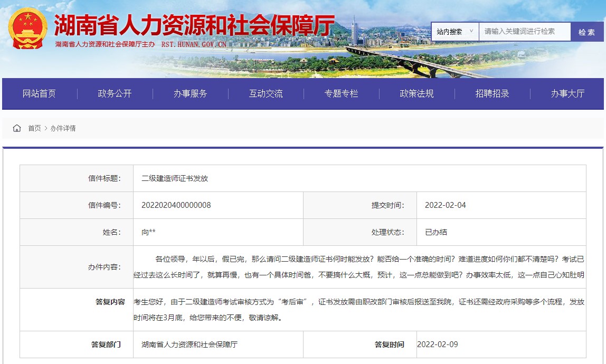Viewport: 606px width, 364px height.
Task: Open the 办事大厅 navigation item
Action: (568, 93)
